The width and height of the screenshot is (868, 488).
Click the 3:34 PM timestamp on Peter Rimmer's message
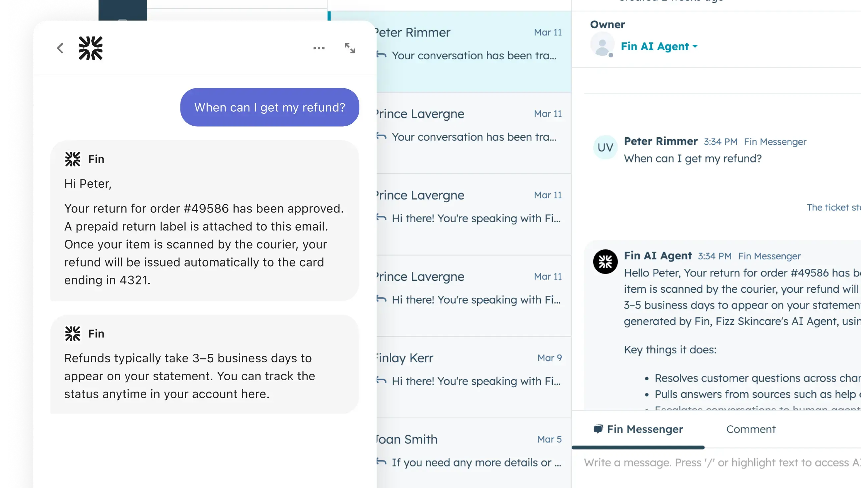tap(720, 142)
